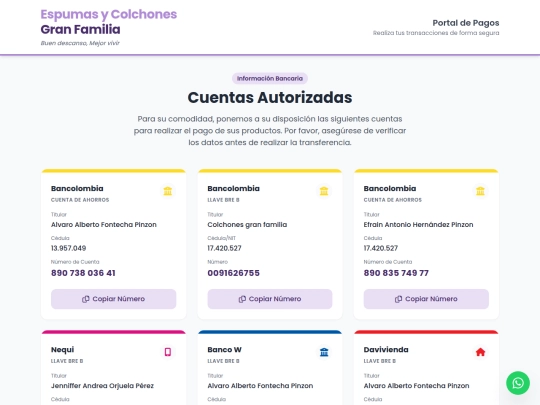Copy Llave Bre B number 0091626755
Viewport: 540px width, 405px height.
tap(270, 299)
